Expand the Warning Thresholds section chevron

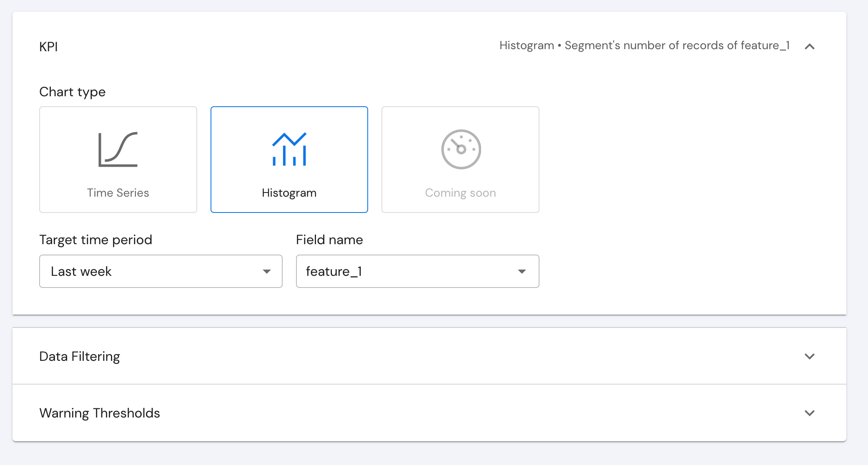810,413
